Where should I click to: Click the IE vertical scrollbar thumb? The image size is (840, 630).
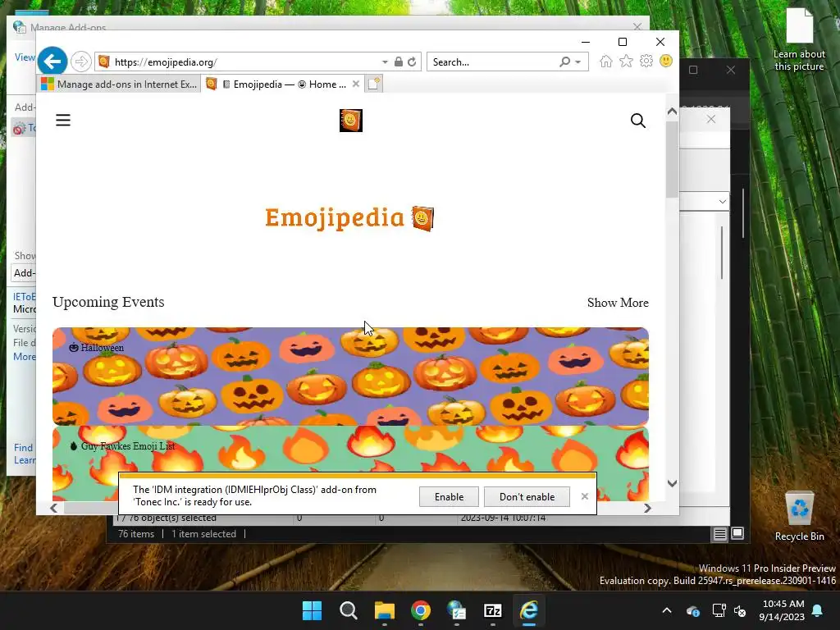click(x=672, y=160)
